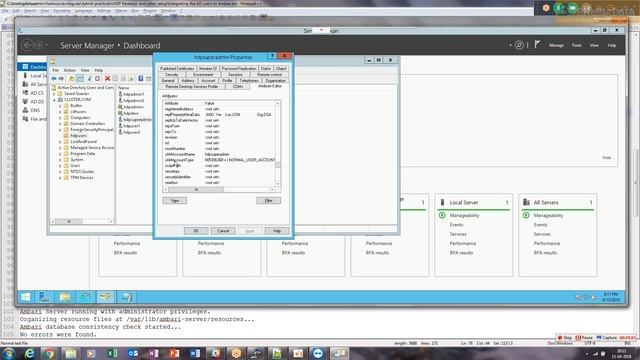Expand the Program Data node

60,153
